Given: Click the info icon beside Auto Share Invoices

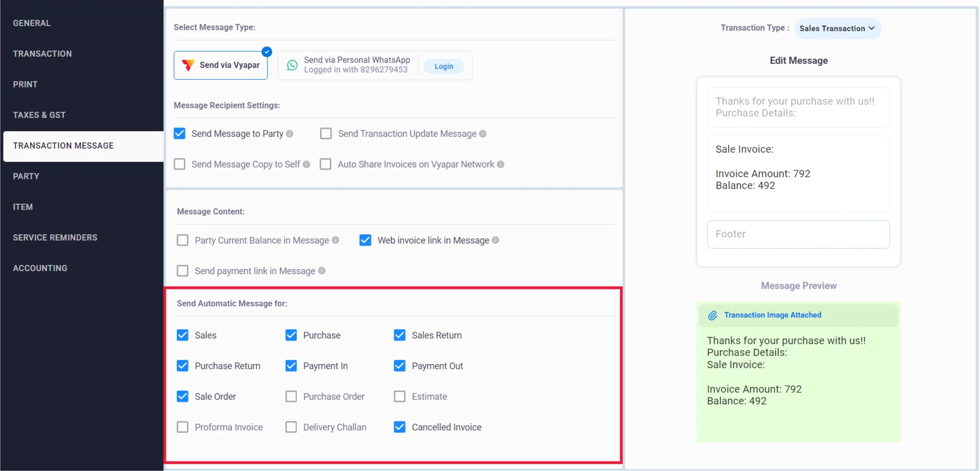Looking at the screenshot, I should [501, 164].
